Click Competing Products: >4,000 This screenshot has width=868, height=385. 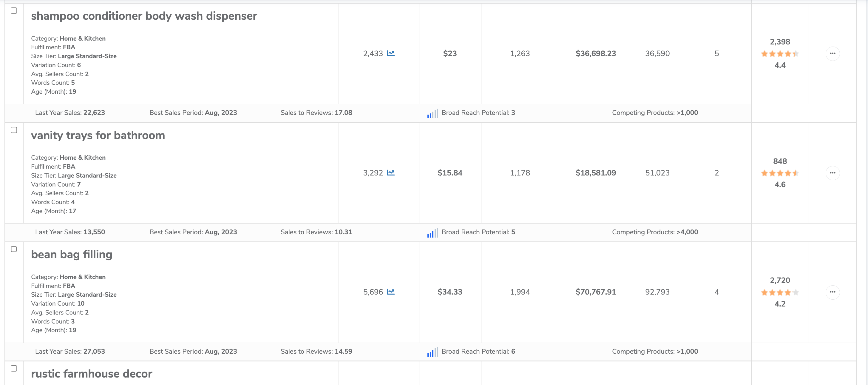point(655,232)
